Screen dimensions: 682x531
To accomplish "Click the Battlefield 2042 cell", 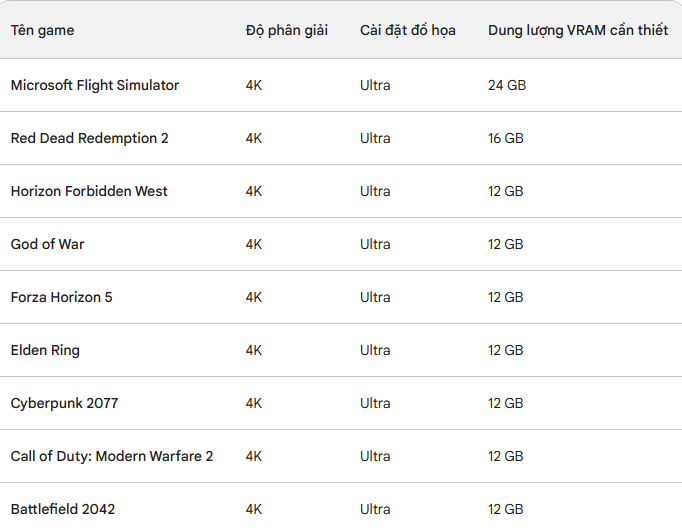I will click(63, 509).
